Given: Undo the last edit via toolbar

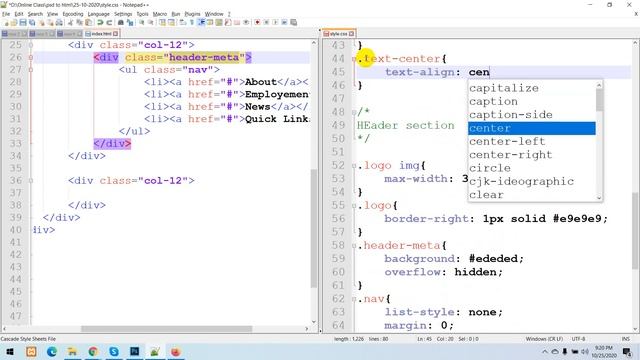Looking at the screenshot, I should 100,22.
